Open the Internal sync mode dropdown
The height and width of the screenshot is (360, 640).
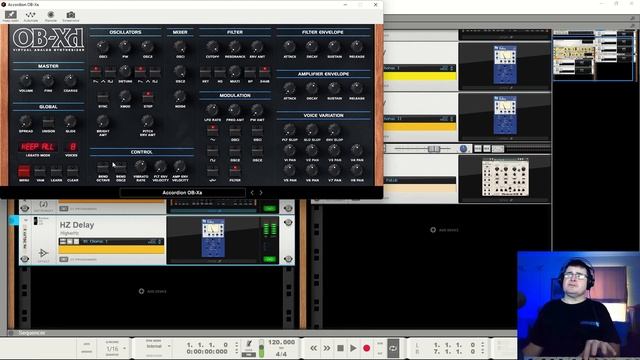[158, 346]
